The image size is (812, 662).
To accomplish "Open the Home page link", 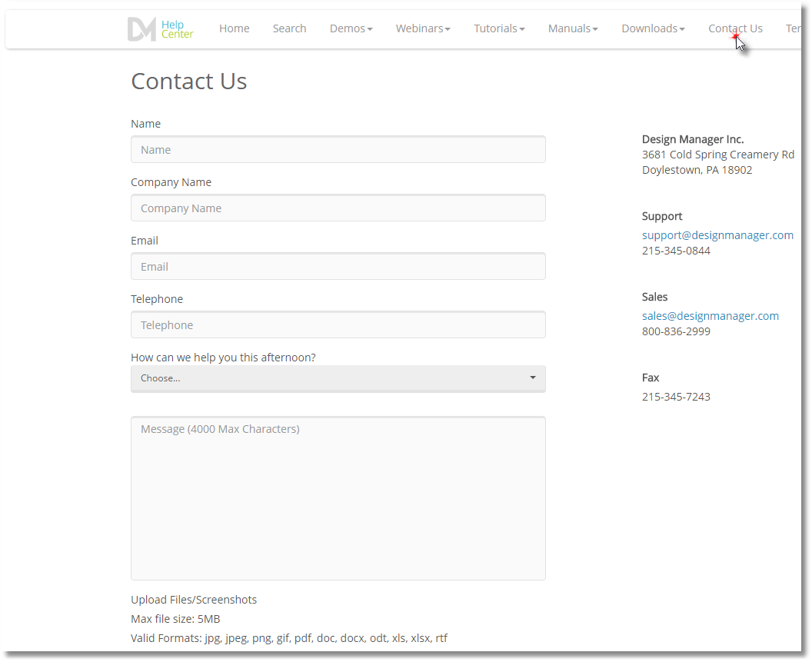I will tap(234, 28).
